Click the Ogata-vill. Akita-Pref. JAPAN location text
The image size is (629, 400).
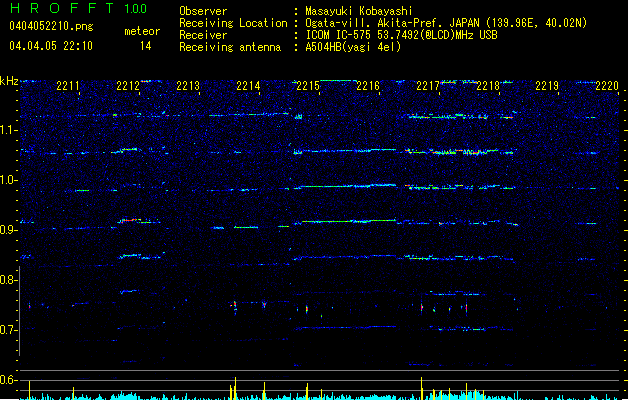[393, 23]
